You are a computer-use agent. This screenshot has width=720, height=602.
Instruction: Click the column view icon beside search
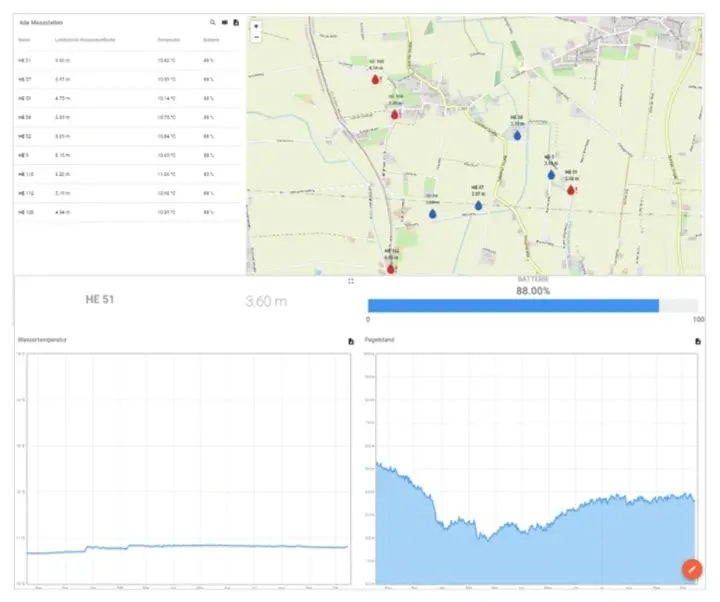tap(225, 22)
